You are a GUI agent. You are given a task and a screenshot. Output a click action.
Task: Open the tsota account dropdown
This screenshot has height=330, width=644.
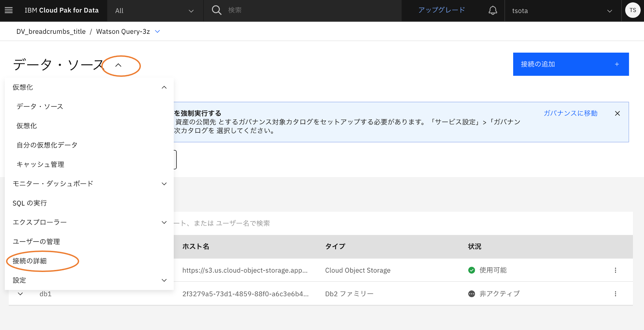pyautogui.click(x=562, y=11)
